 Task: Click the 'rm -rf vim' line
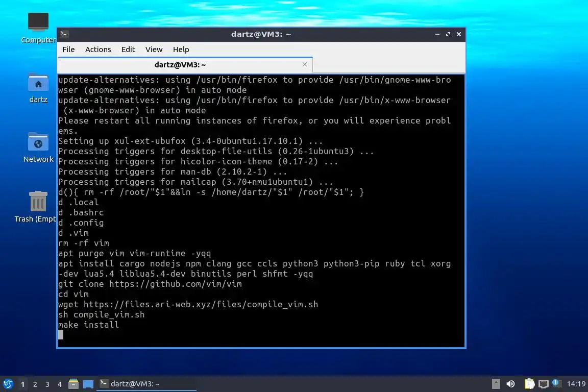click(x=84, y=243)
